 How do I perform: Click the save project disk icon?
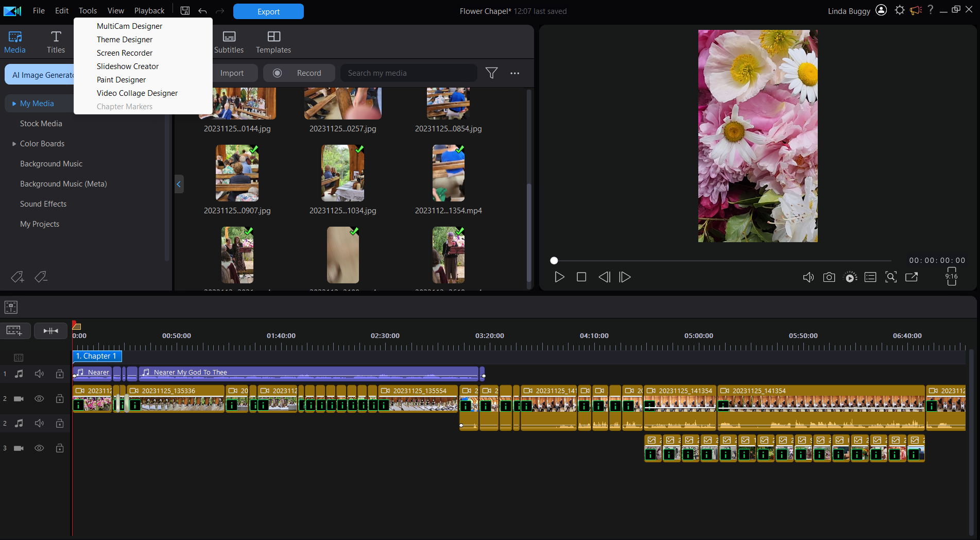tap(185, 11)
